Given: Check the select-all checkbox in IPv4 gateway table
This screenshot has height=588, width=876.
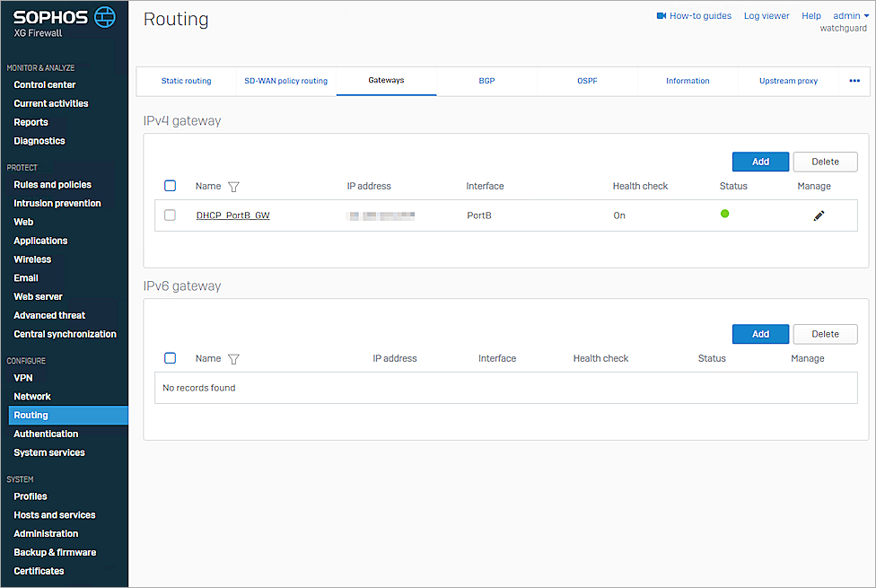Looking at the screenshot, I should [170, 185].
